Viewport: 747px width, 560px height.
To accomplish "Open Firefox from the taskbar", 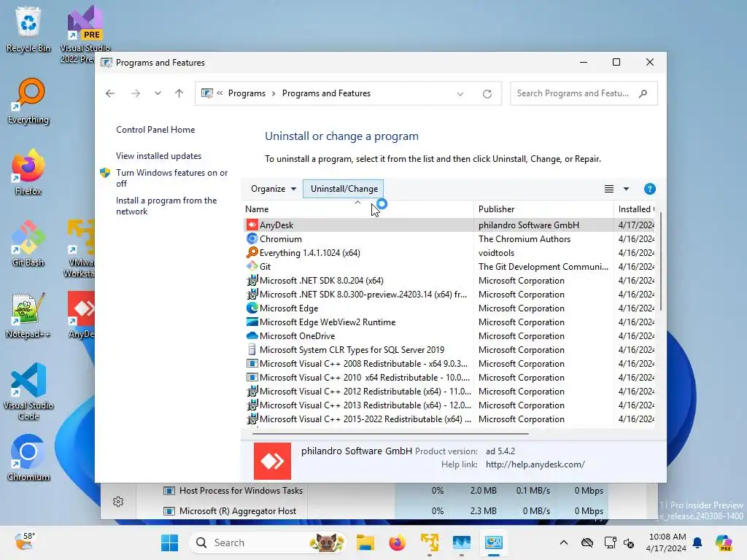I will (x=397, y=542).
